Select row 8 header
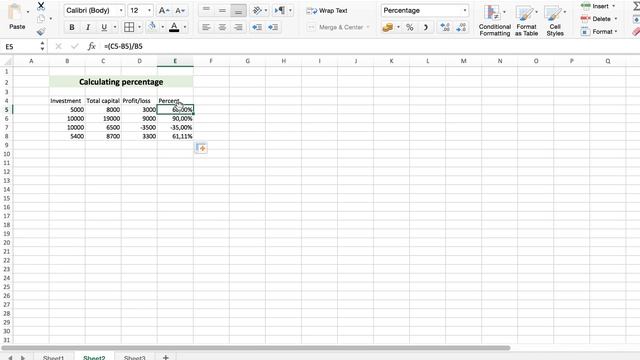Image resolution: width=640 pixels, height=360 pixels. (x=7, y=136)
